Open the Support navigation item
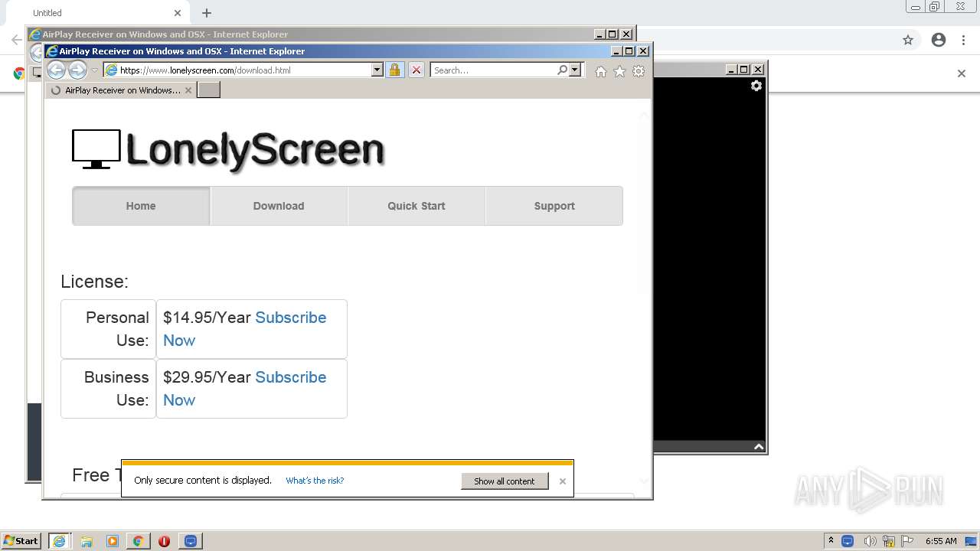 coord(554,206)
